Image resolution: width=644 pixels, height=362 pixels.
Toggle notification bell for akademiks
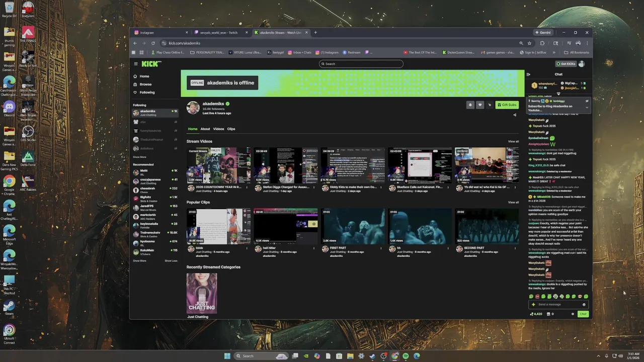pos(470,105)
